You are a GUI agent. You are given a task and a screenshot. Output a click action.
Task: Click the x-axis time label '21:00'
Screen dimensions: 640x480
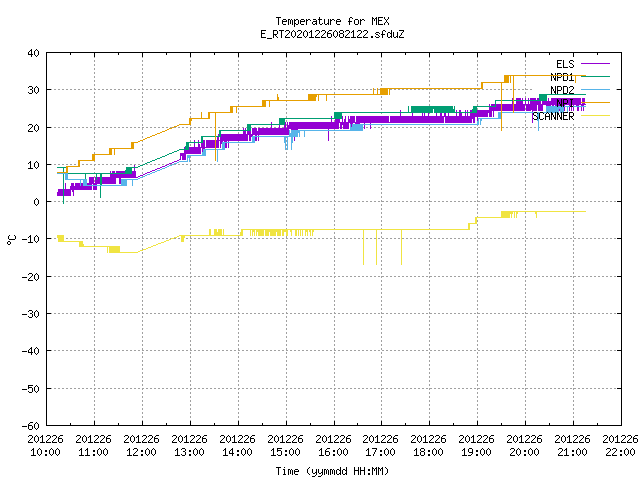click(572, 452)
